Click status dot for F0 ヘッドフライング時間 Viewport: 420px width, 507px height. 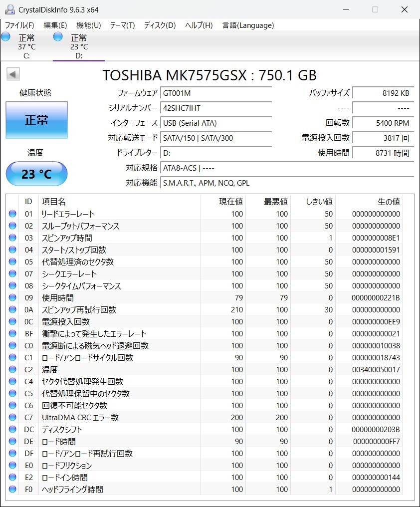click(x=12, y=489)
